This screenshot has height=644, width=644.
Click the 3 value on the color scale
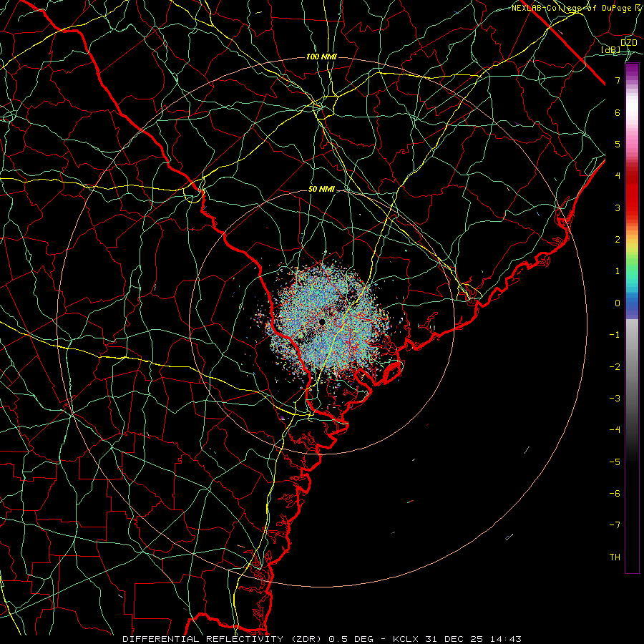[x=618, y=208]
